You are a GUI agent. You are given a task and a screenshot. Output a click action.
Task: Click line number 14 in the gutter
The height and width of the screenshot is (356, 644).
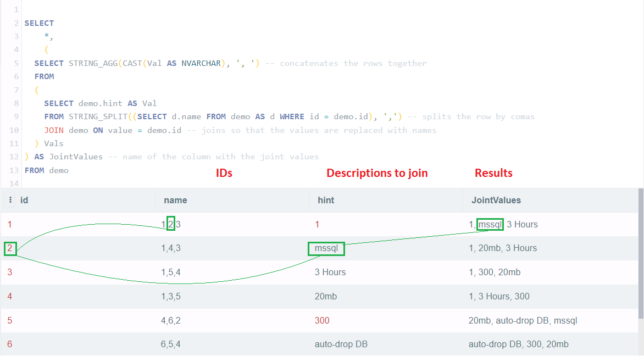click(x=14, y=183)
